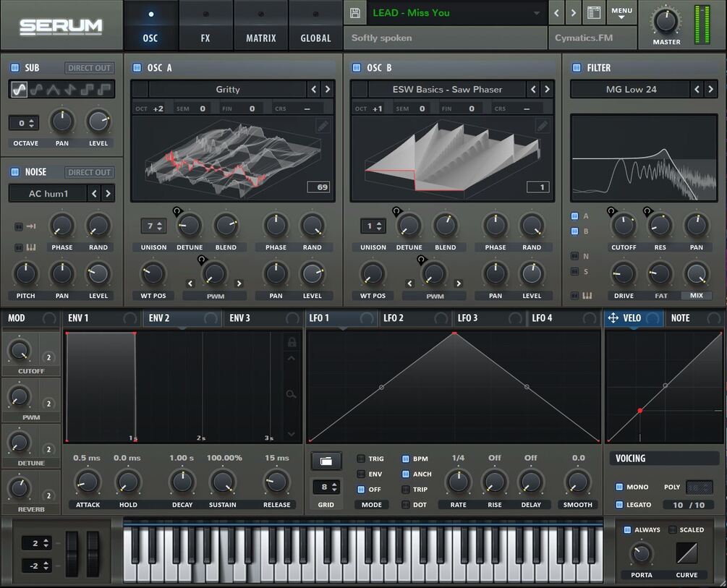Go to the next preset arrow
The width and height of the screenshot is (727, 588).
coord(574,13)
